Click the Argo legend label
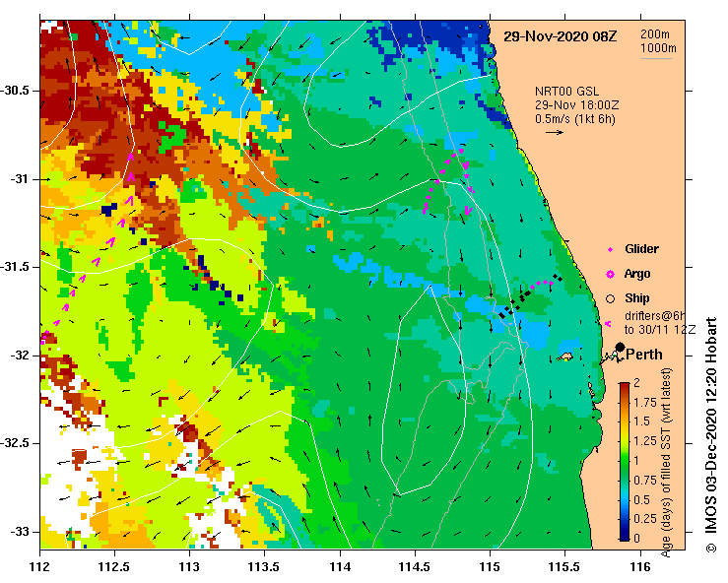 click(x=637, y=275)
